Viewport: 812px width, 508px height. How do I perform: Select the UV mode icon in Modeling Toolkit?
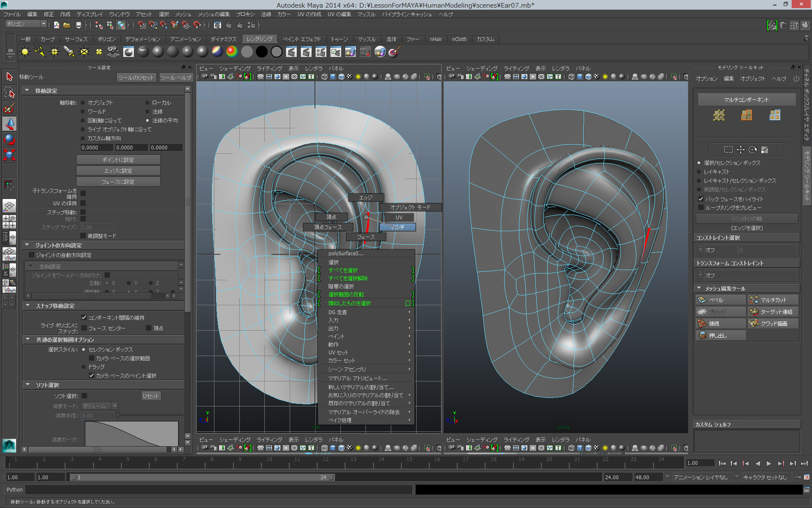pyautogui.click(x=775, y=115)
